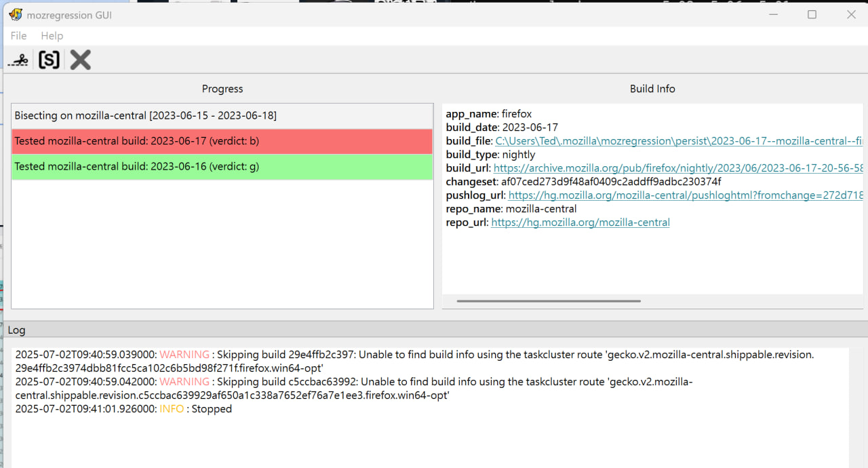Open the build_file path link
Viewport: 868px width, 468px height.
(x=679, y=141)
